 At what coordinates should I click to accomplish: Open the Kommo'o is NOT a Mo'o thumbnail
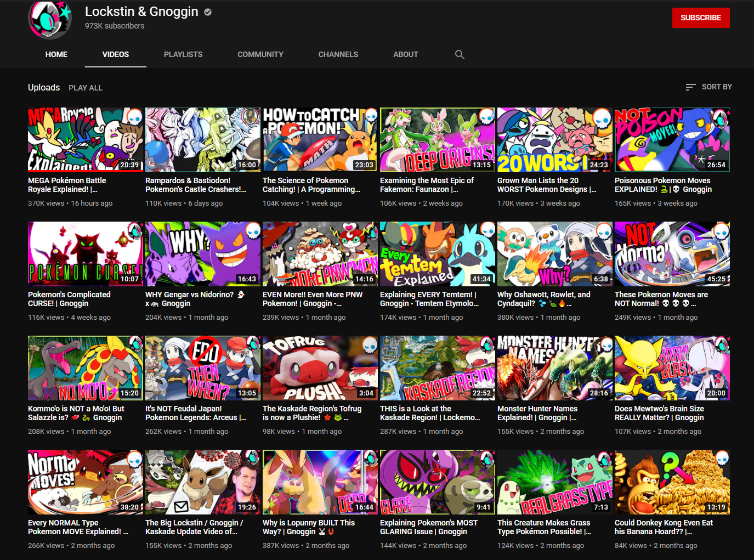[x=86, y=368]
